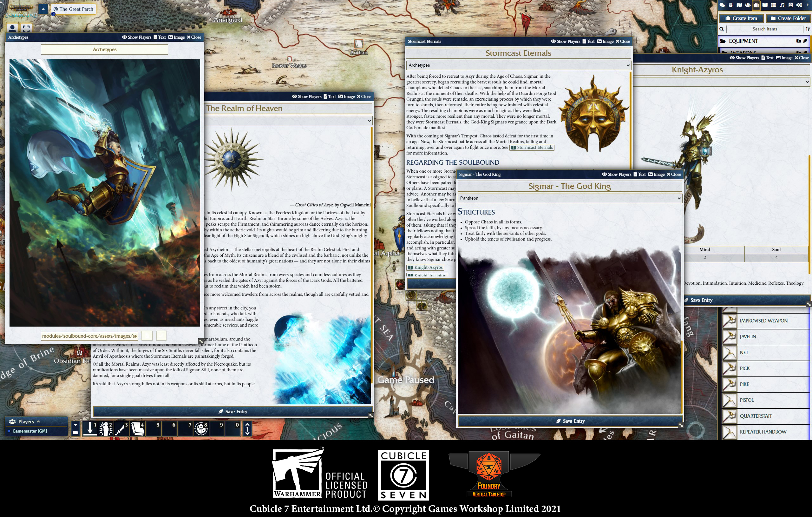The width and height of the screenshot is (812, 517).
Task: Click hotbar macro slot 3 dagger icon
Action: pyautogui.click(x=121, y=429)
